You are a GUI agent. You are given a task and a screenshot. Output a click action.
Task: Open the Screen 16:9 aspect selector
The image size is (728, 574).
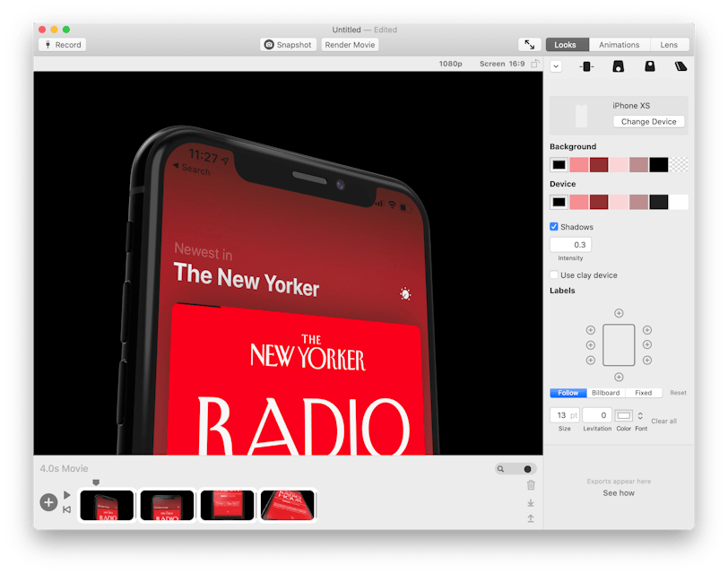502,64
